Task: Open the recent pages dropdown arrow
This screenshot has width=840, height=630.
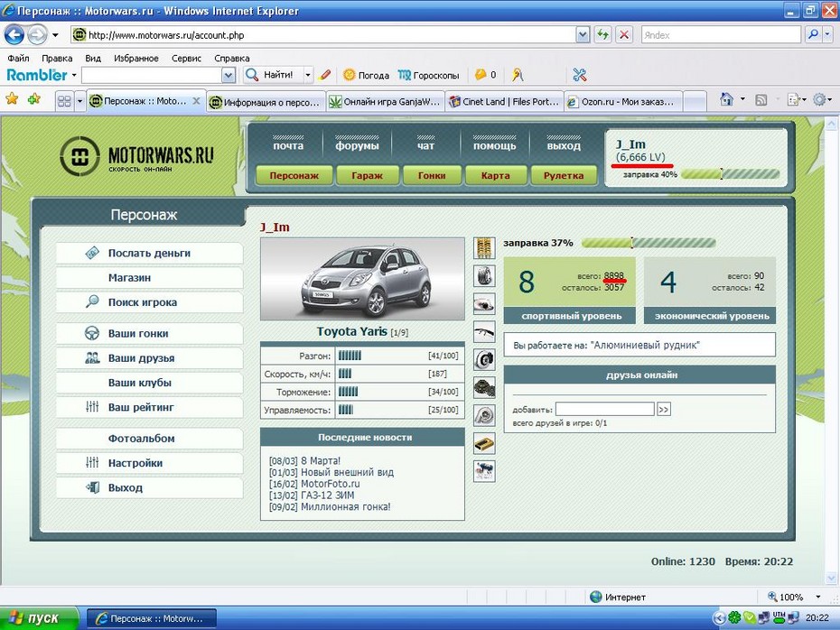Action: (x=55, y=35)
